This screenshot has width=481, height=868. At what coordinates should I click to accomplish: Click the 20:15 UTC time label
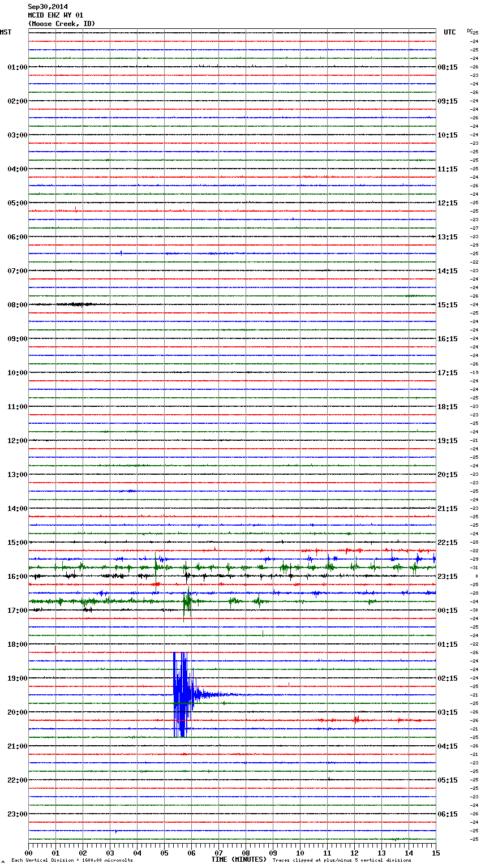[x=448, y=475]
